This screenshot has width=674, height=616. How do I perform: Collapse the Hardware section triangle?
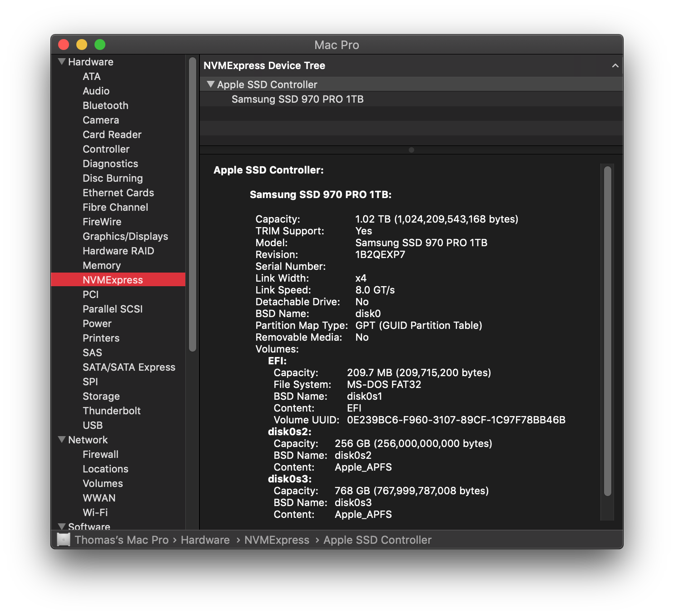62,62
